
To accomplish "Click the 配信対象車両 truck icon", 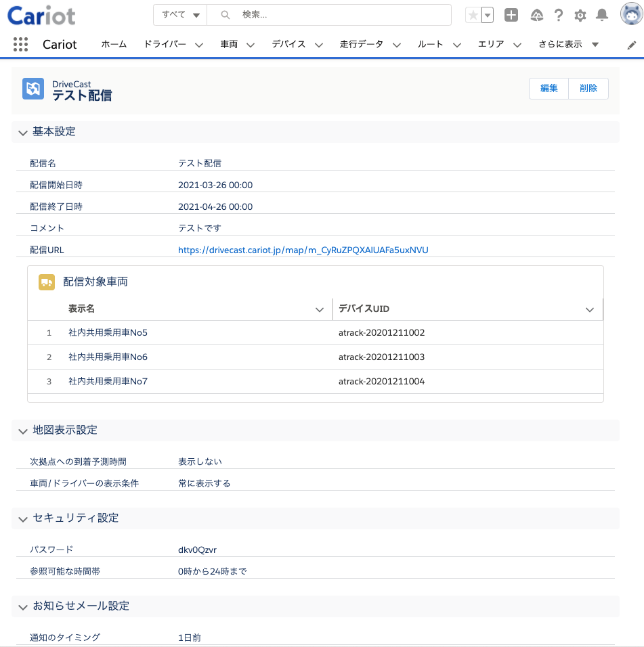I will click(47, 282).
